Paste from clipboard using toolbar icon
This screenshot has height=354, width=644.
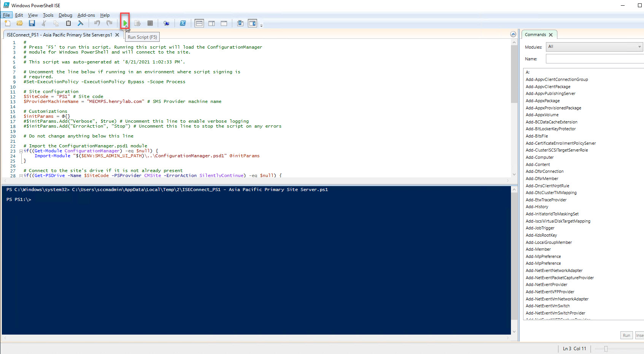click(x=68, y=23)
